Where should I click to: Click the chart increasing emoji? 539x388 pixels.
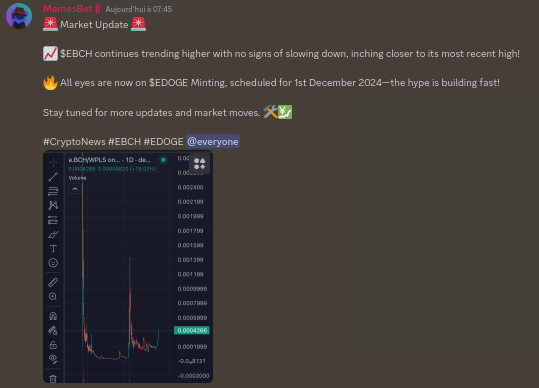(x=50, y=54)
